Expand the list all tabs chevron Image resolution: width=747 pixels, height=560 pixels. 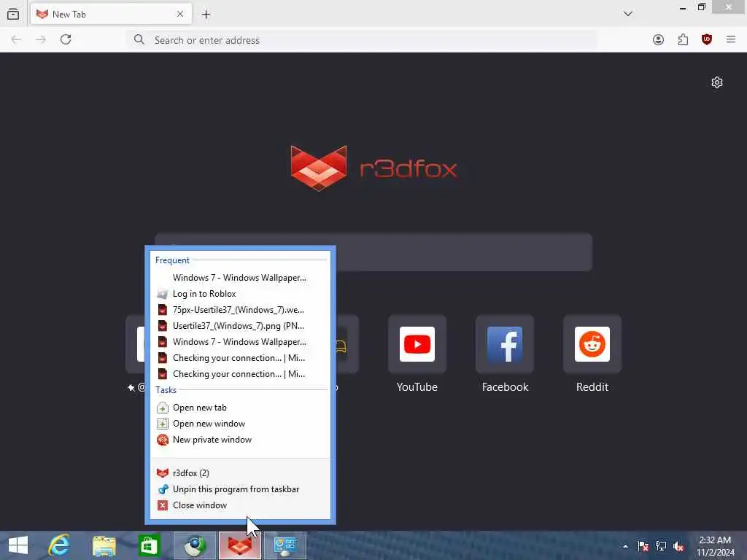pos(628,14)
